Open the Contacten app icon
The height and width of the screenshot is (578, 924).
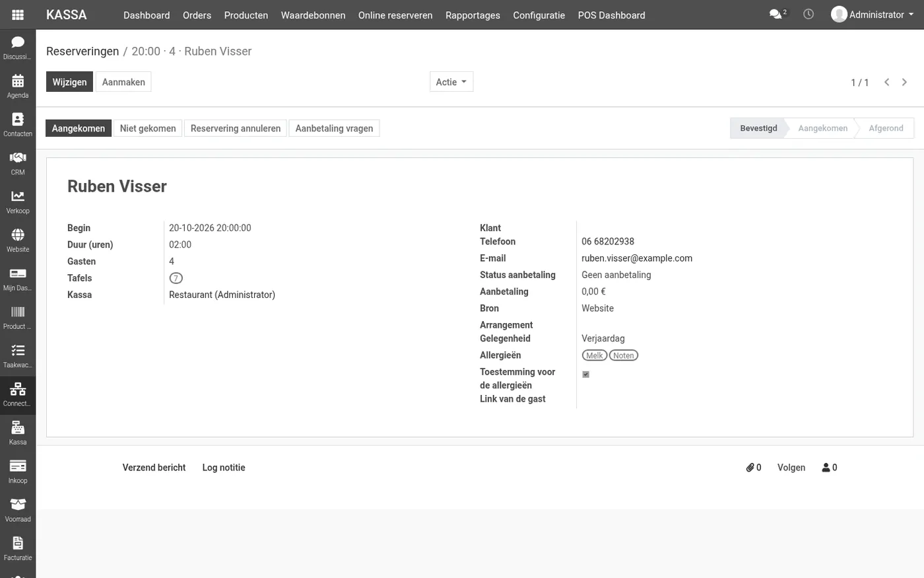pos(18,125)
